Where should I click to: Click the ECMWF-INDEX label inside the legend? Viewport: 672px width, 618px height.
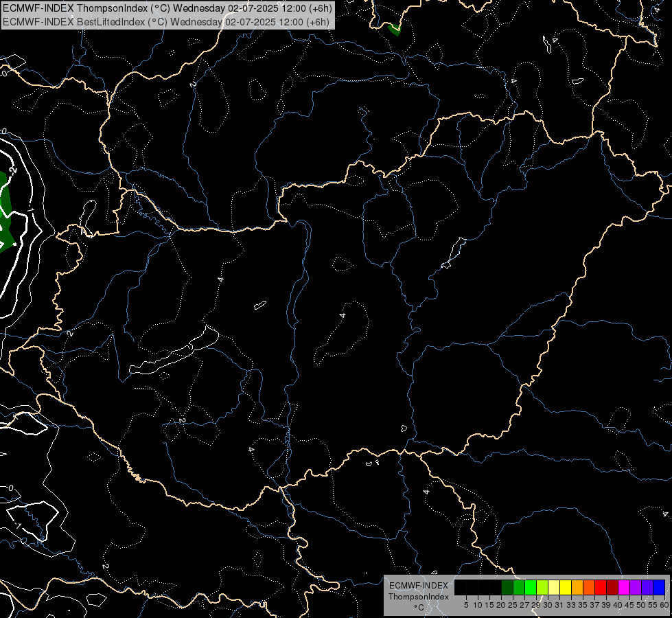(x=418, y=586)
